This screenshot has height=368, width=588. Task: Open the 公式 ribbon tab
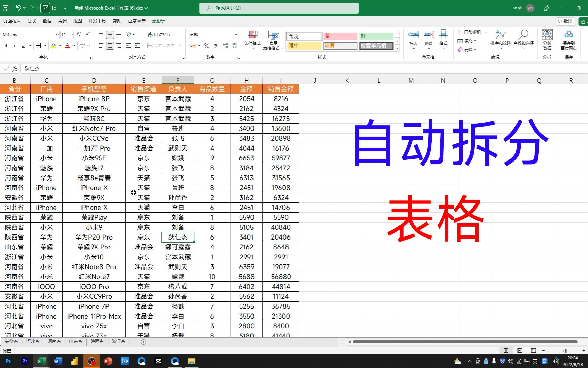pyautogui.click(x=32, y=21)
